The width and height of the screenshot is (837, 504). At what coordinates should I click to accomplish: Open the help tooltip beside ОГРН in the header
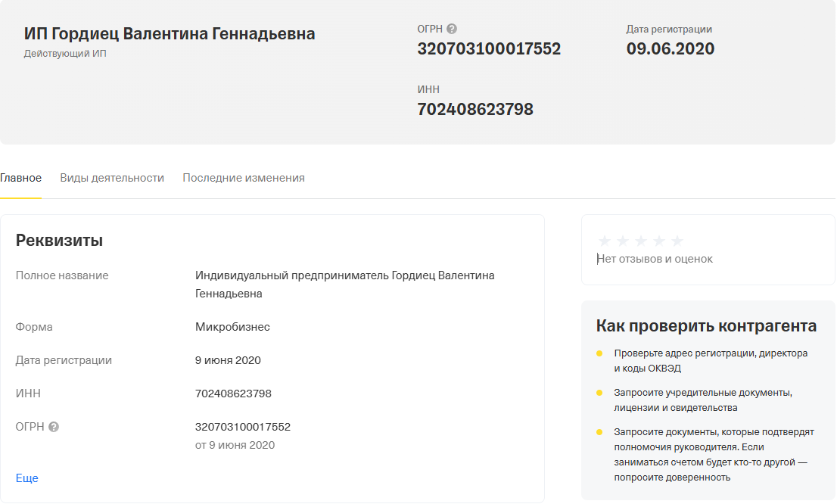click(x=453, y=29)
